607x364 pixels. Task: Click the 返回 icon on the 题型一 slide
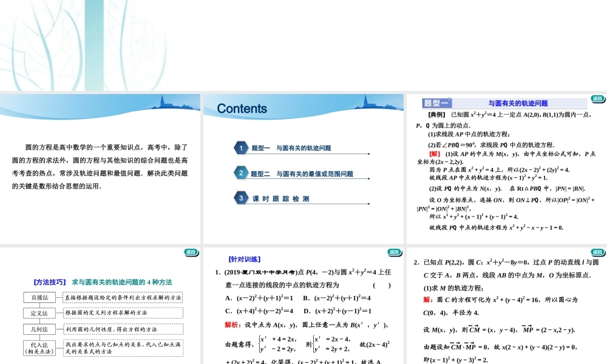(x=597, y=99)
